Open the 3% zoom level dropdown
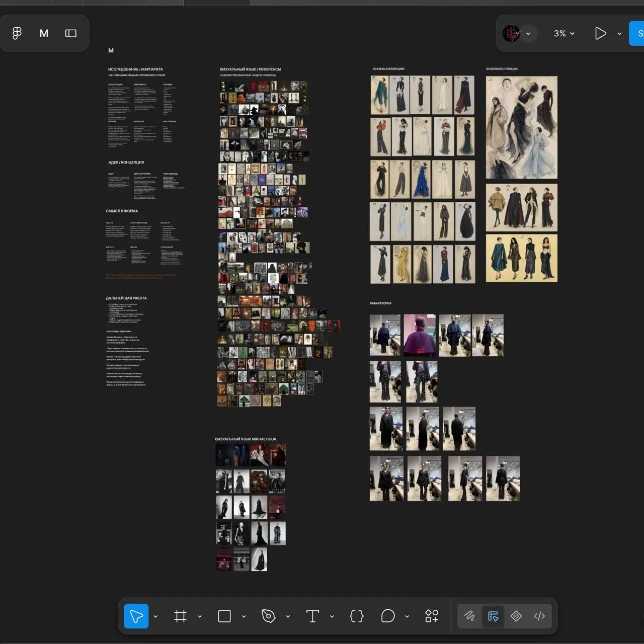Screen dimensions: 644x644 pos(564,34)
